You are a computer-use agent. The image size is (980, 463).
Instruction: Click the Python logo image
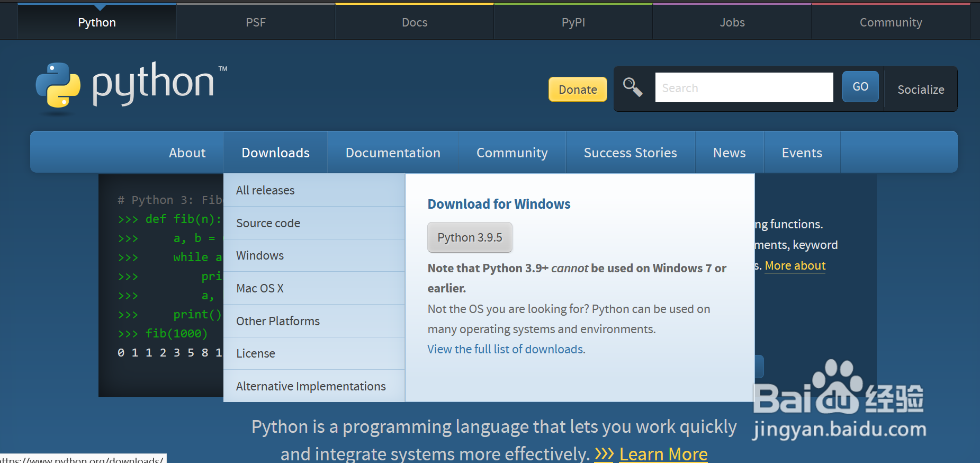[131, 87]
